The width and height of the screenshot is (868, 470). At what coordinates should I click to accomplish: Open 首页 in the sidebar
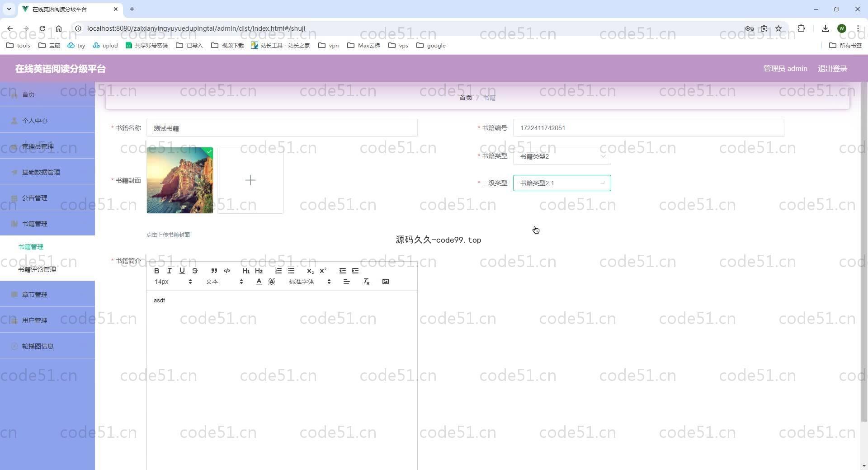pos(47,94)
